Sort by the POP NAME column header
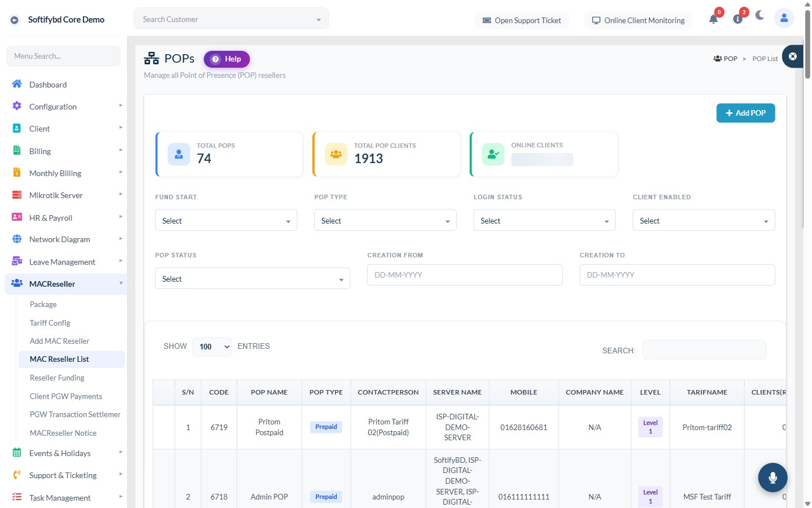 [x=269, y=392]
